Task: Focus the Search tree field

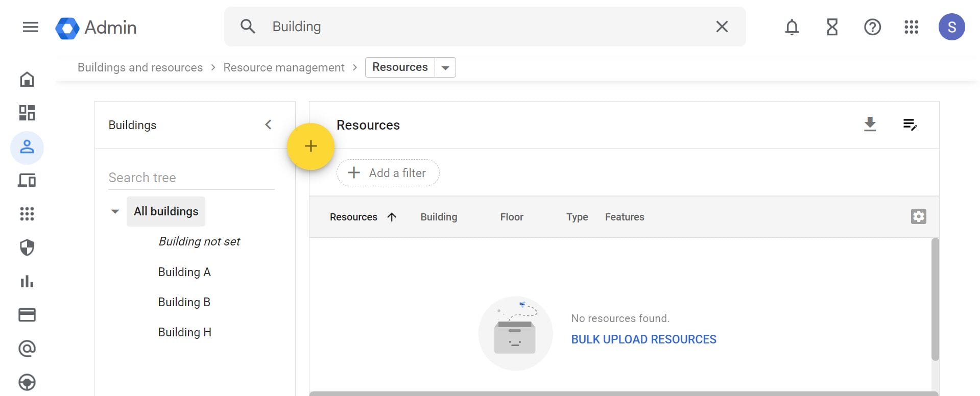Action: (x=192, y=178)
